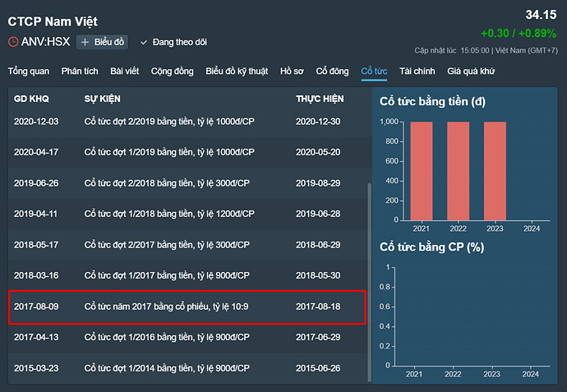This screenshot has height=392, width=567.
Task: Click the 2022 bar in cash dividend chart
Action: [x=459, y=171]
